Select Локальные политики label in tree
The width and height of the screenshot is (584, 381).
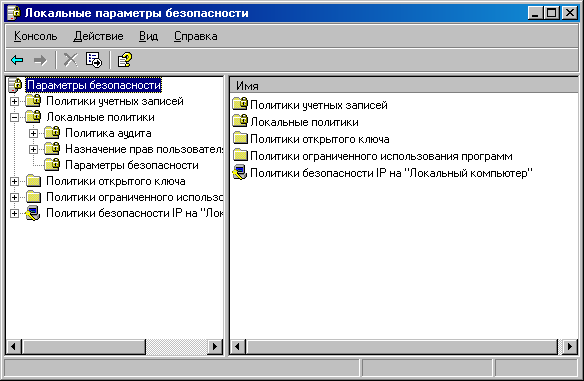(x=100, y=117)
